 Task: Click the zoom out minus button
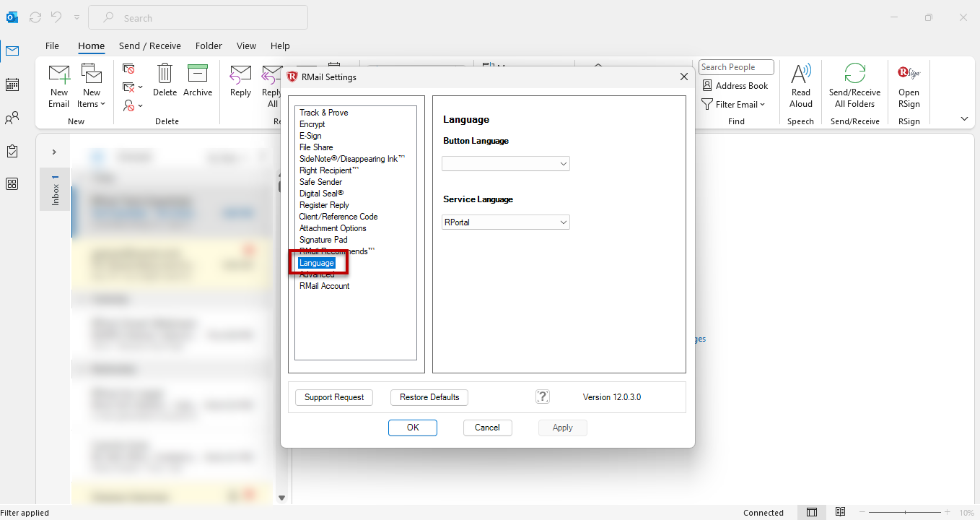click(863, 513)
